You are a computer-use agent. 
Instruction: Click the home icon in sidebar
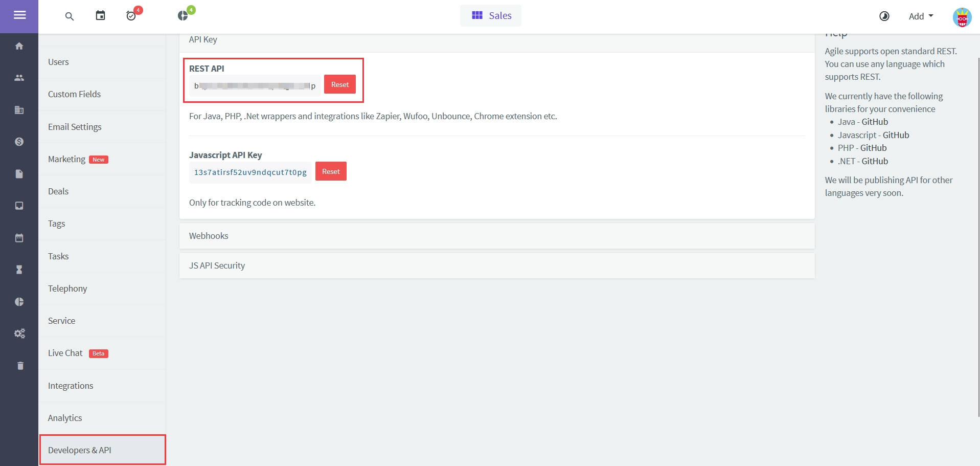point(19,46)
